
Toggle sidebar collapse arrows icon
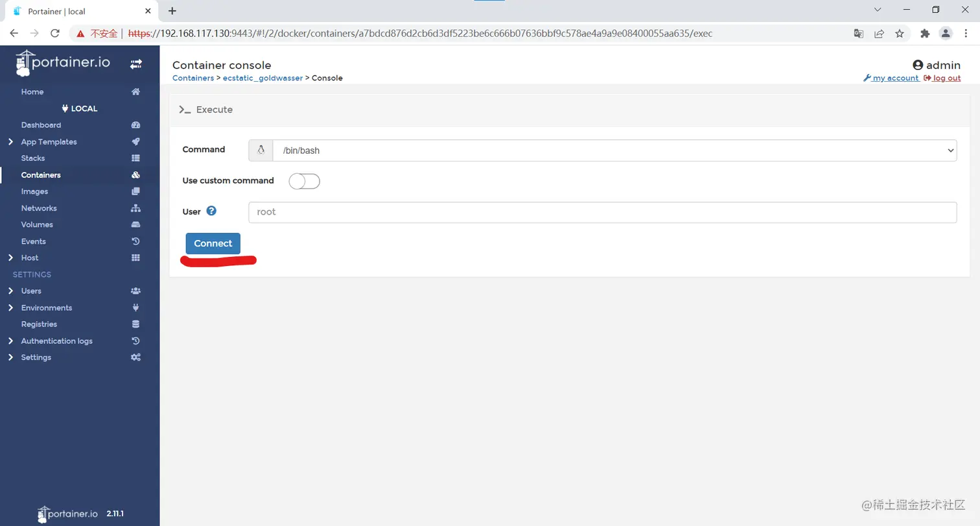click(x=135, y=64)
